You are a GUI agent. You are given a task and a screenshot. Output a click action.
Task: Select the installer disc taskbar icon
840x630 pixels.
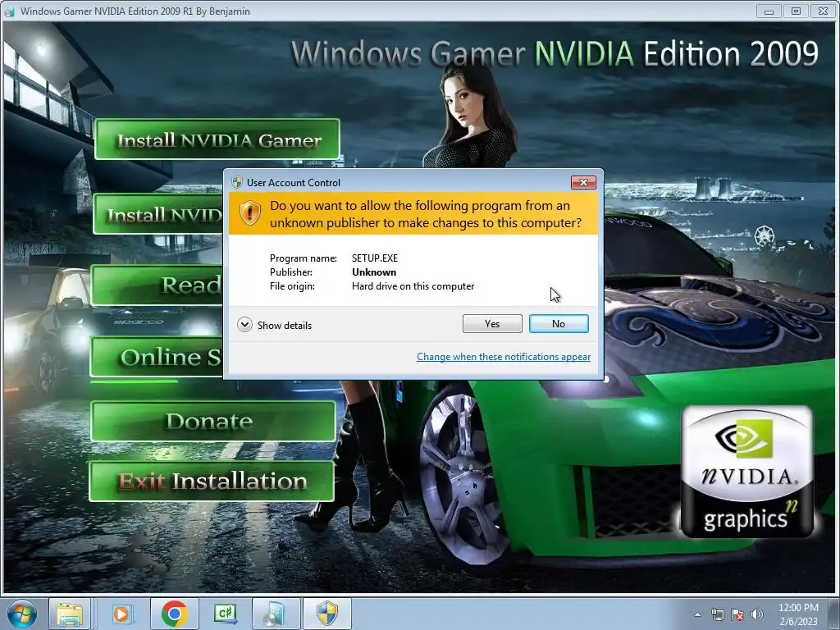pyautogui.click(x=276, y=614)
